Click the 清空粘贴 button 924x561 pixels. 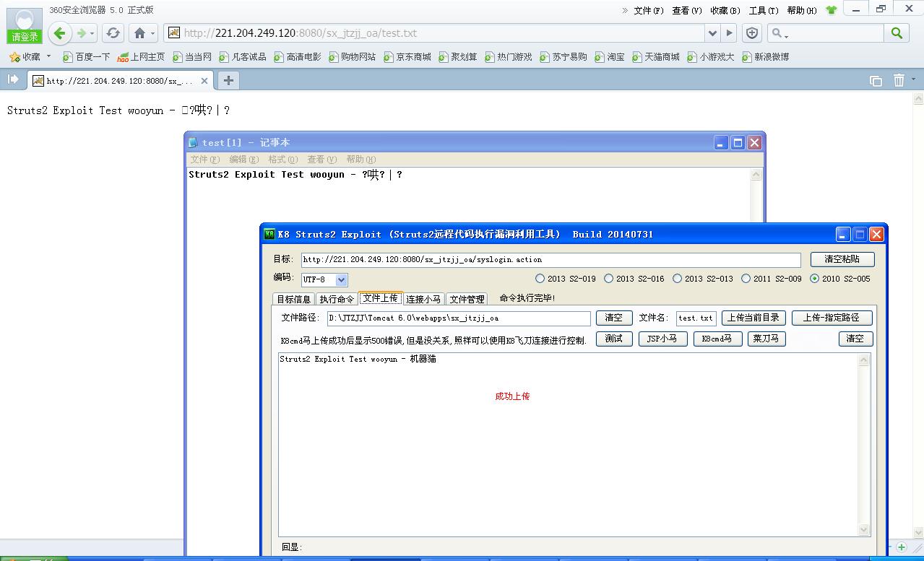842,259
